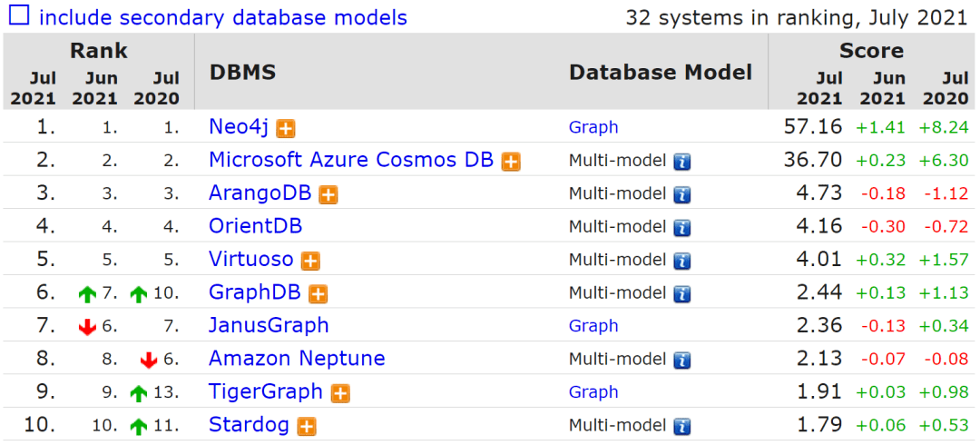Click the info icon in the Cosmos DB row
980x445 pixels.
tap(681, 162)
